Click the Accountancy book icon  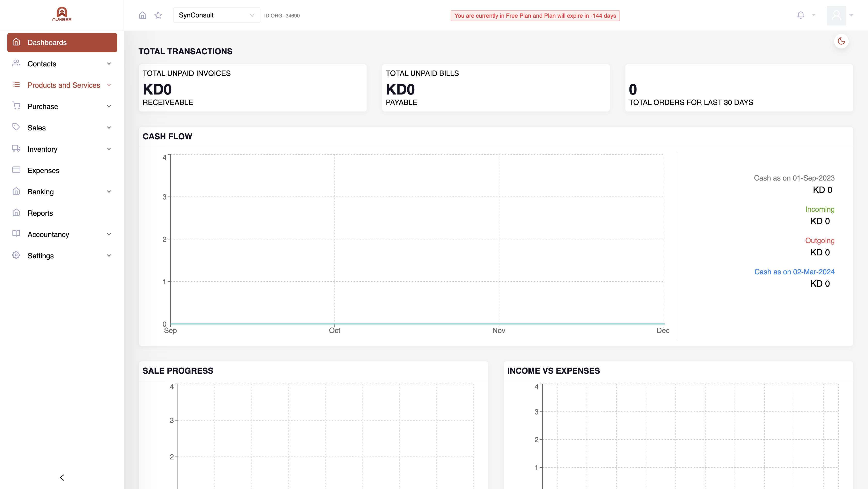coord(16,234)
